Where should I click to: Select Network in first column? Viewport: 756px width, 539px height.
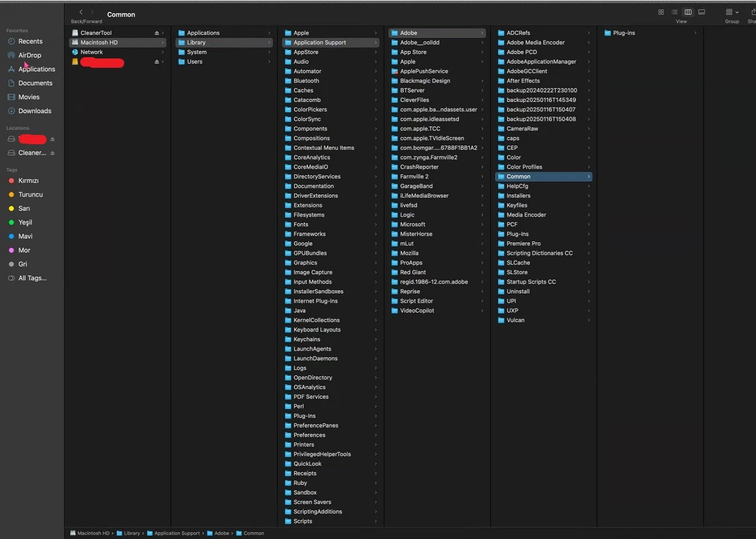point(117,52)
